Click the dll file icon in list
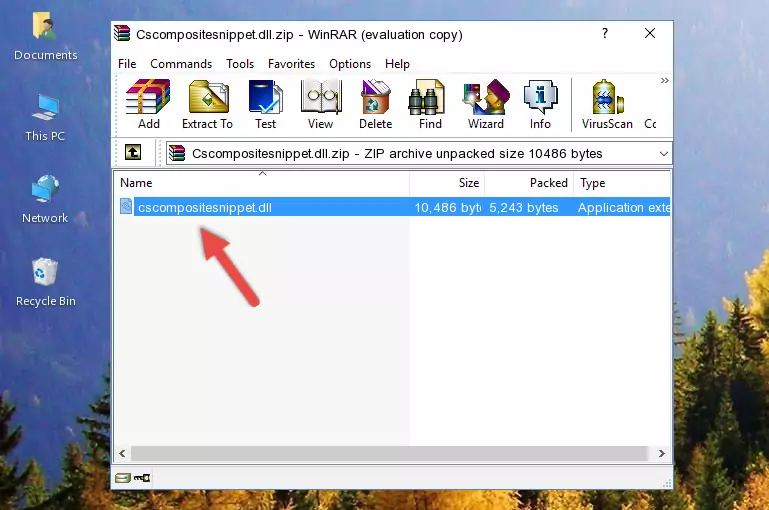The width and height of the screenshot is (769, 510). tap(126, 206)
